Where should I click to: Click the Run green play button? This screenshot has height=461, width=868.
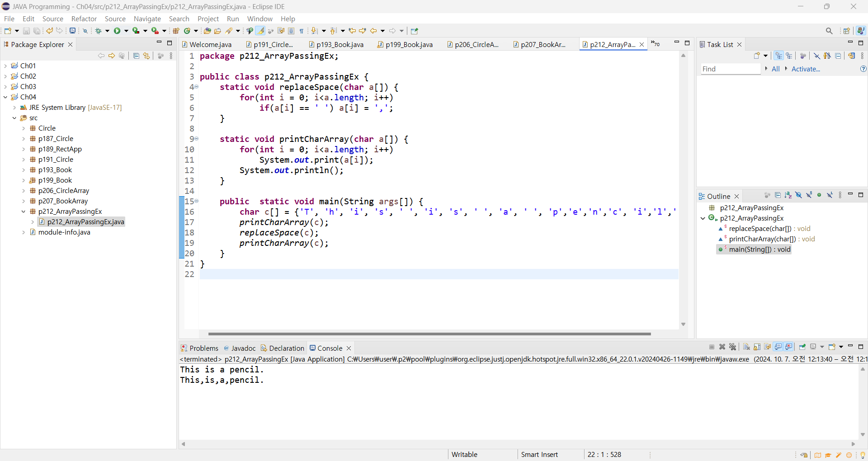(117, 31)
